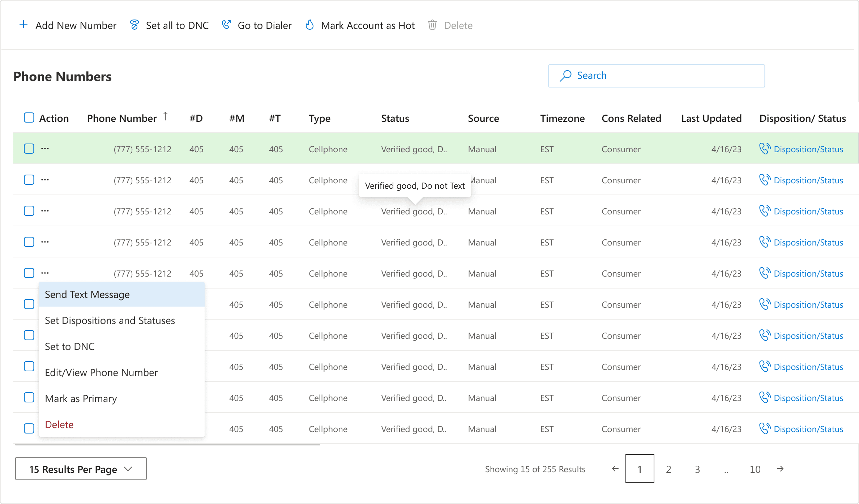Click the sort arrow beside Phone Number header
The height and width of the screenshot is (504, 859).
point(166,116)
